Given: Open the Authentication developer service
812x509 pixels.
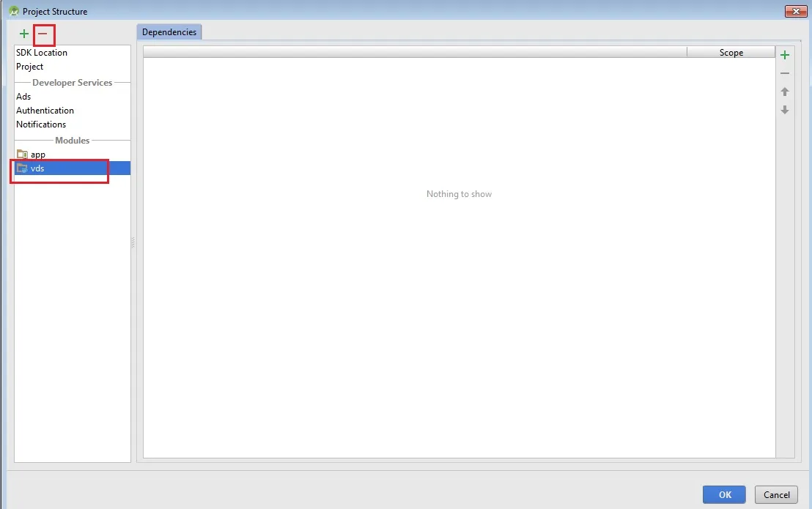Looking at the screenshot, I should [x=72, y=110].
